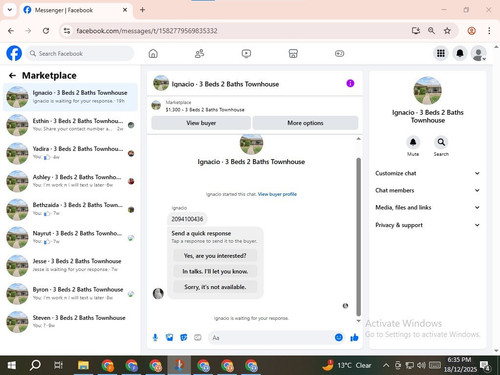Expand the Privacy & support section
This screenshot has width=500, height=375.
(x=428, y=225)
